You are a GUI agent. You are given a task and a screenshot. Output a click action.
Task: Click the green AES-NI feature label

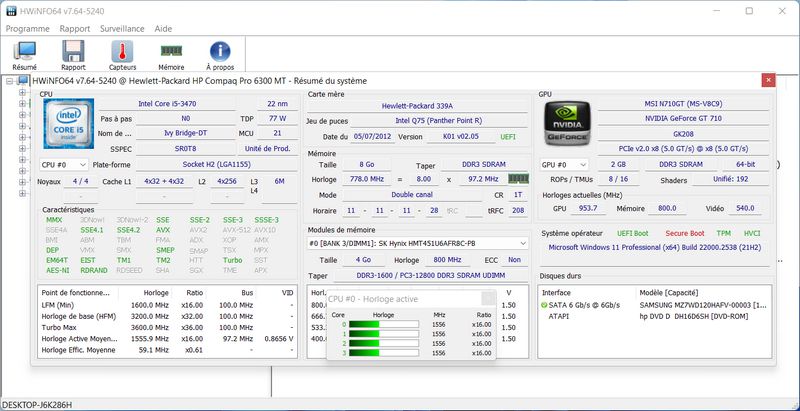pos(57,270)
